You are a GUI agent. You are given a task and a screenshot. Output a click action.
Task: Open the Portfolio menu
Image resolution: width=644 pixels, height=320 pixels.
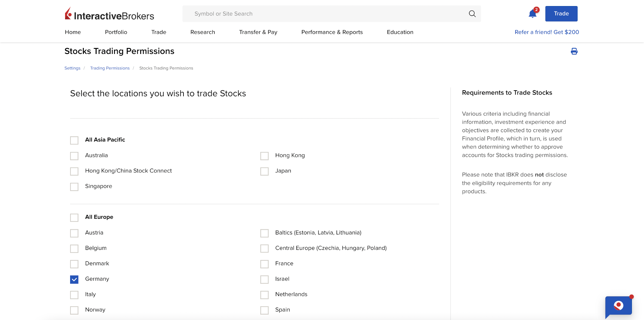(x=116, y=32)
